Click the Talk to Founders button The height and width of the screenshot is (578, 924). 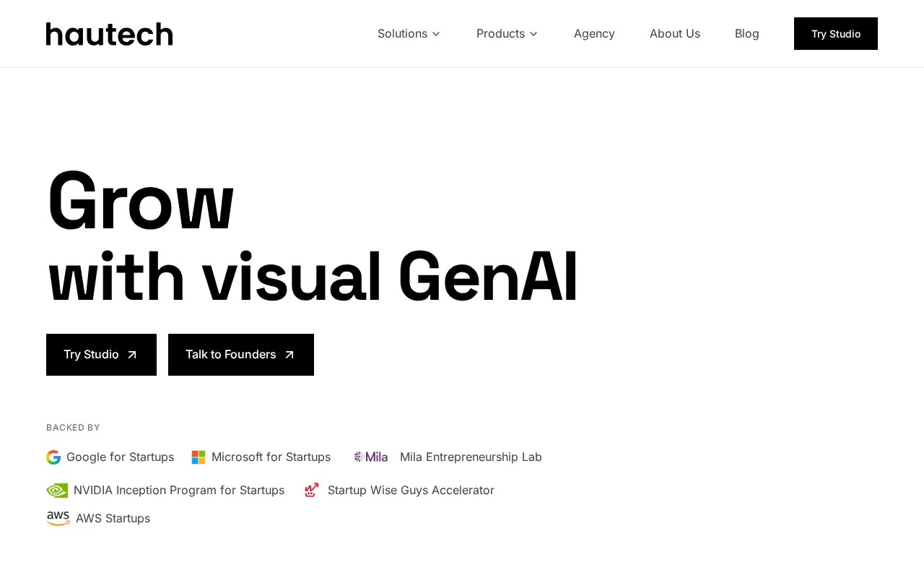[x=241, y=355]
